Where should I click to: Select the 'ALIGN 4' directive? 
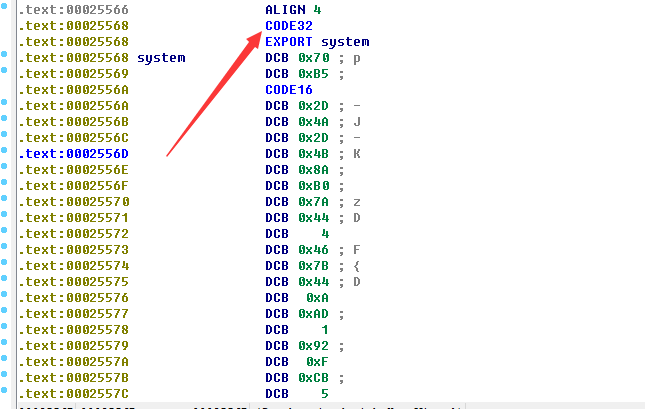292,10
